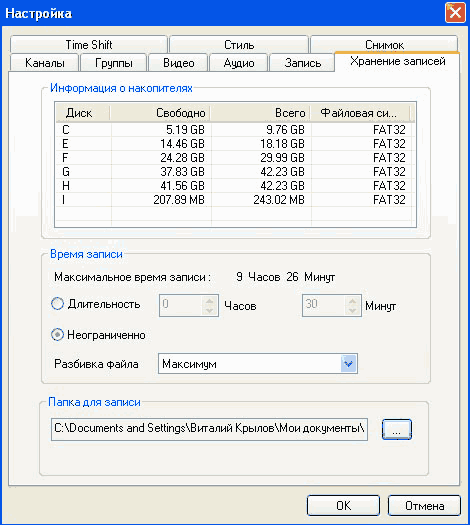Image resolution: width=470 pixels, height=525 pixels.
Task: Select disk E row in the table
Action: coord(235,144)
